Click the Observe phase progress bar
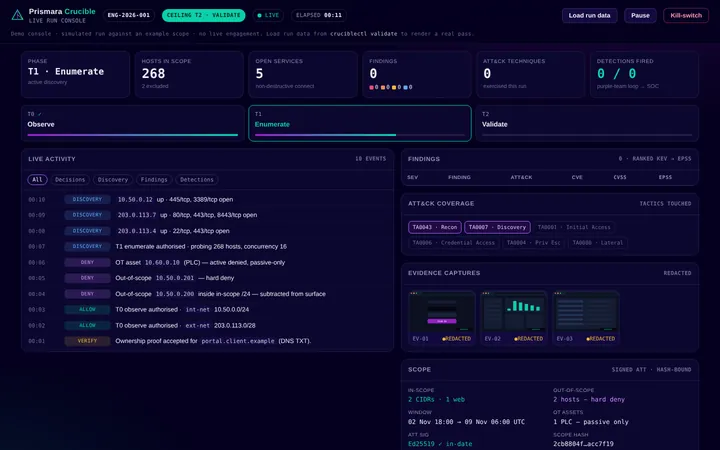The height and width of the screenshot is (450, 720). tap(133, 135)
